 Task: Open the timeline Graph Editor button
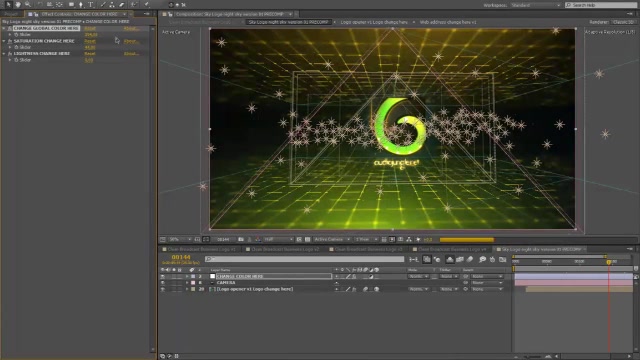point(502,259)
